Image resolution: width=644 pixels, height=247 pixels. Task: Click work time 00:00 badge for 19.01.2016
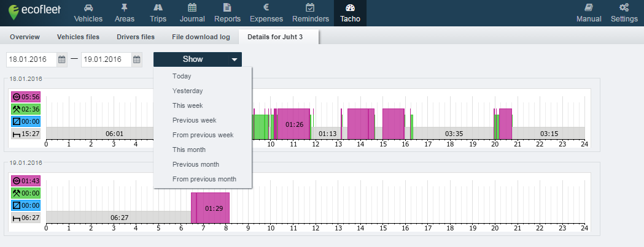pos(26,193)
